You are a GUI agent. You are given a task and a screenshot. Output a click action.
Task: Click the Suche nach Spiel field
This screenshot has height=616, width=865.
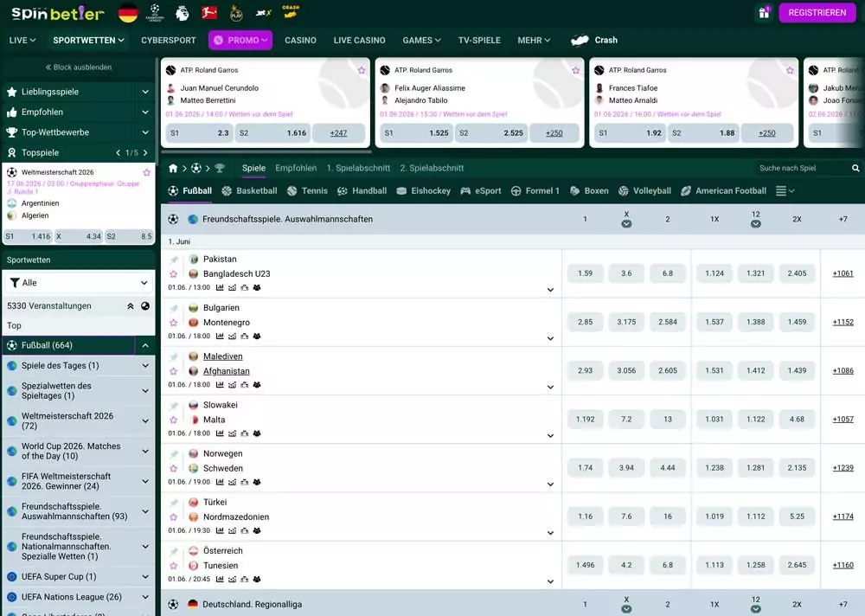[x=803, y=168]
